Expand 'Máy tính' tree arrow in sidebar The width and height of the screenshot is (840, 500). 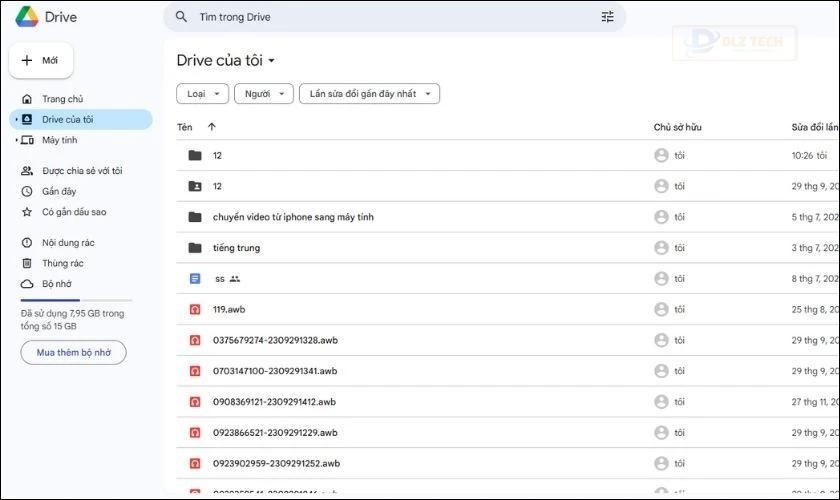pyautogui.click(x=17, y=140)
